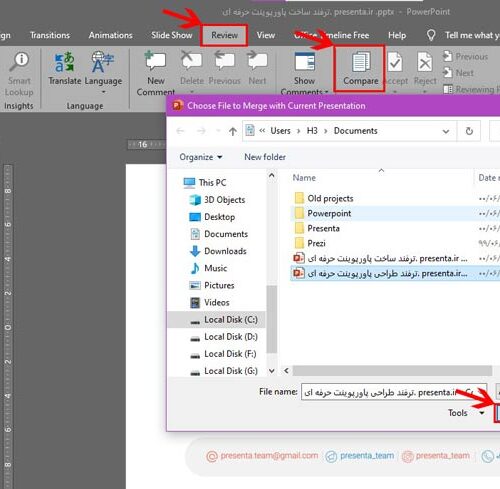Open the Old projects folder
The width and height of the screenshot is (500, 489).
[x=330, y=198]
